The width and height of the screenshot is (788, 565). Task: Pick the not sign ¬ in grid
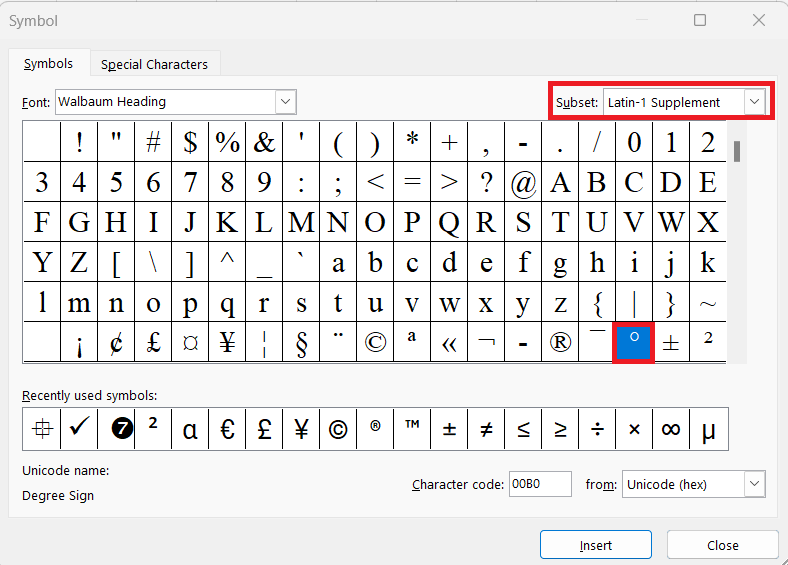[x=486, y=342]
